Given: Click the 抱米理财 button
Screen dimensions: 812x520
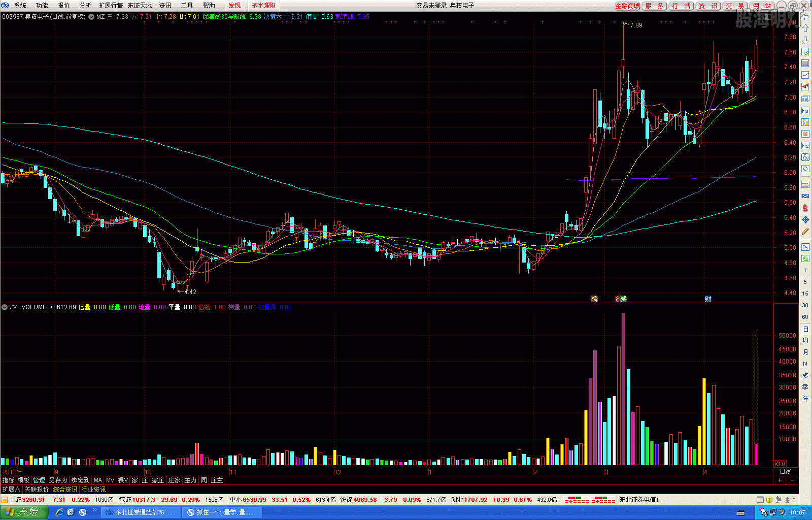Looking at the screenshot, I should [x=264, y=6].
